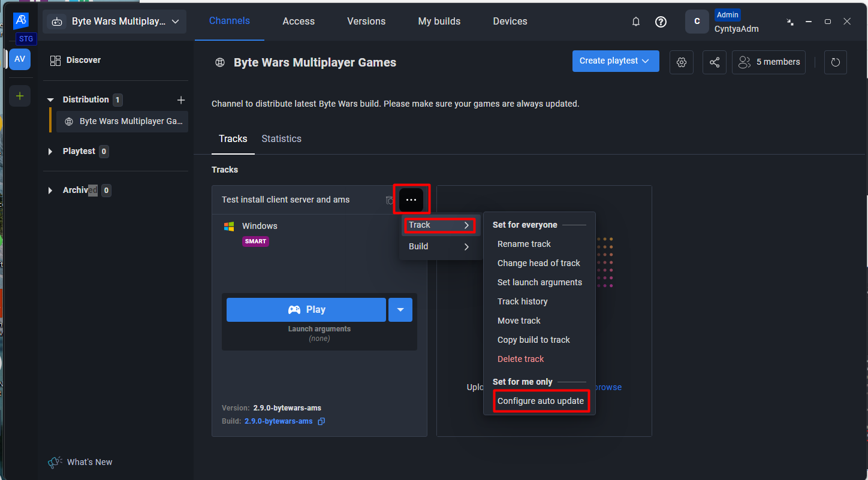
Task: Switch to the Statistics tab
Action: click(282, 139)
